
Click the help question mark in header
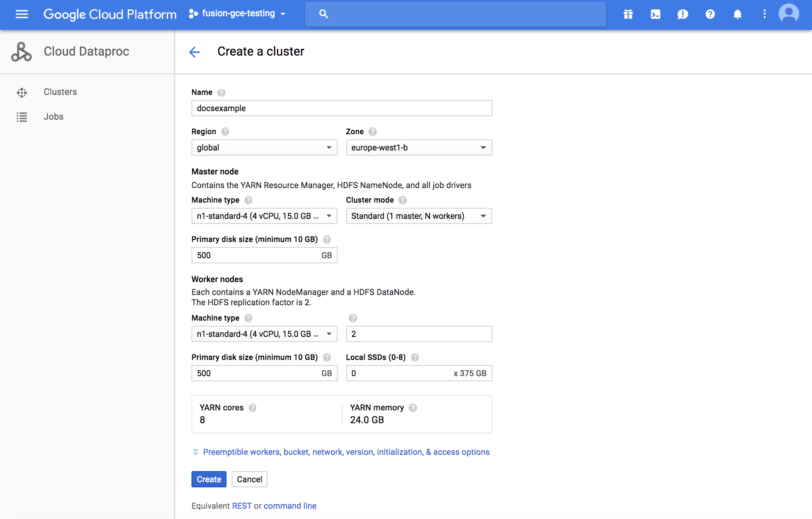[x=710, y=14]
